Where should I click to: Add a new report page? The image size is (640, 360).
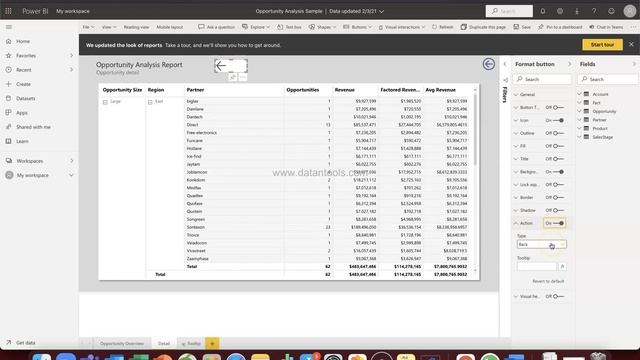pyautogui.click(x=212, y=344)
